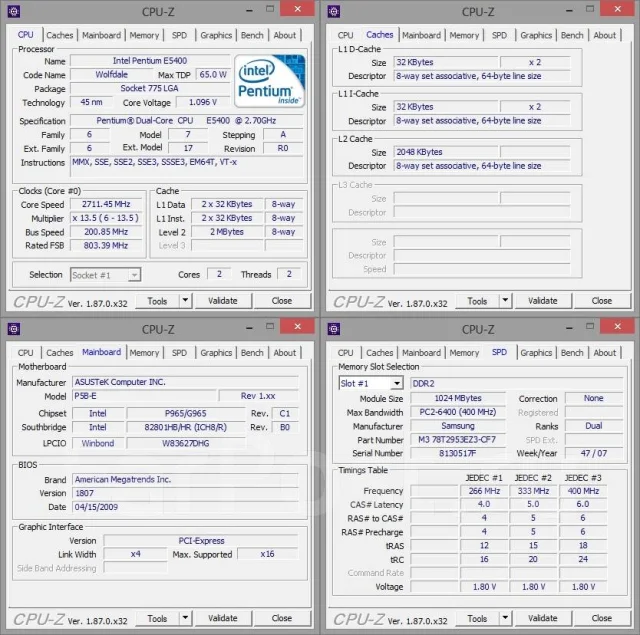
Task: Click Tools button in Mainboard window
Action: click(158, 618)
